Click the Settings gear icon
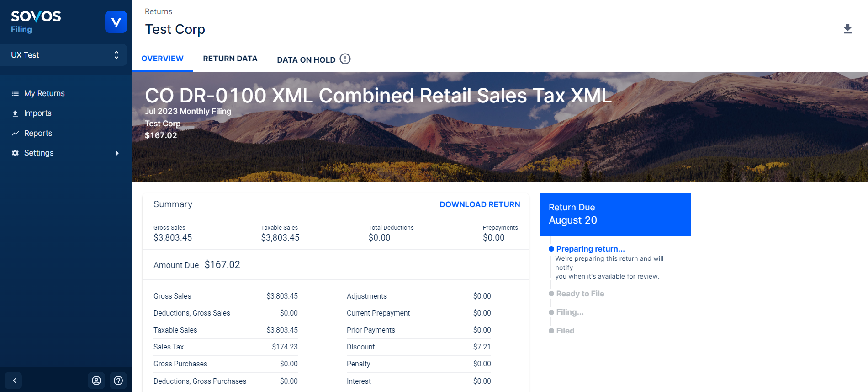 (15, 153)
